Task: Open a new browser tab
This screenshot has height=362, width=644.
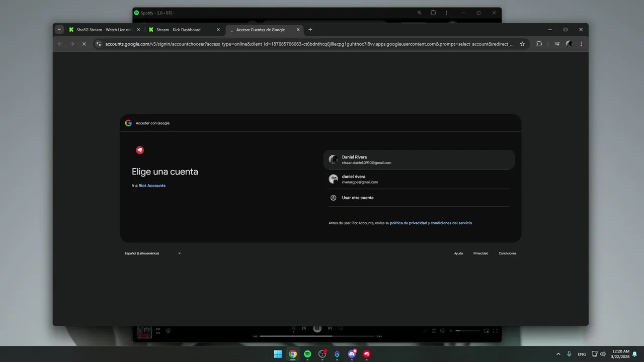Action: (310, 30)
